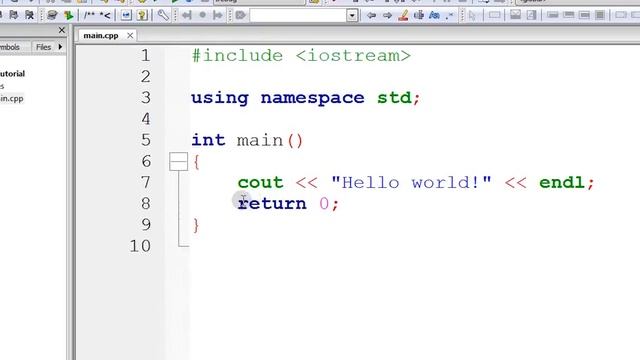
Task: Close the Management side panel
Action: [62, 30]
